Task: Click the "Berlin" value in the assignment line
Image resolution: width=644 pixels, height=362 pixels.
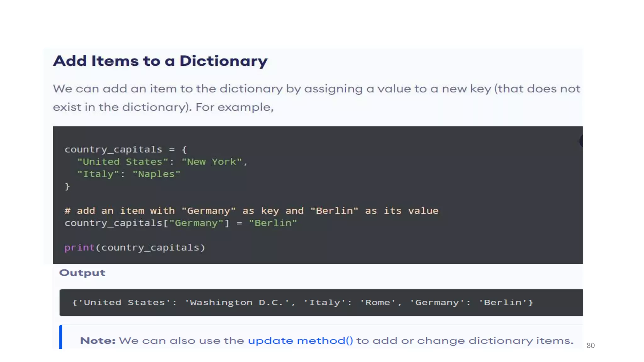Action: coord(273,223)
